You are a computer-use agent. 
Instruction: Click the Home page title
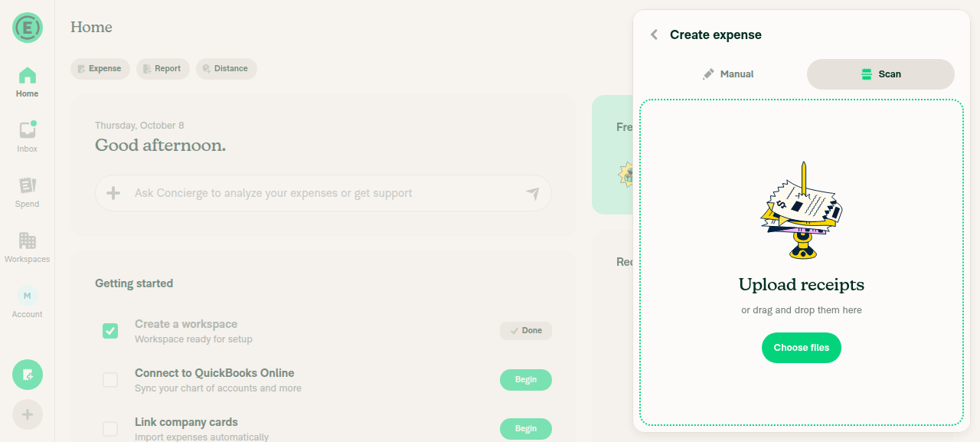91,27
